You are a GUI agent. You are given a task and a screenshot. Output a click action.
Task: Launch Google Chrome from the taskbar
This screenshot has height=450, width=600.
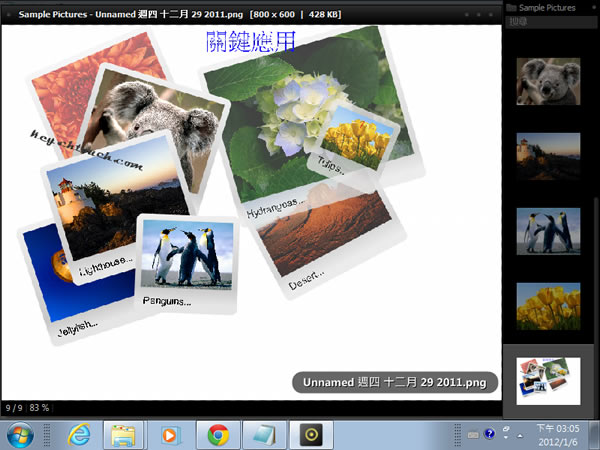(217, 435)
